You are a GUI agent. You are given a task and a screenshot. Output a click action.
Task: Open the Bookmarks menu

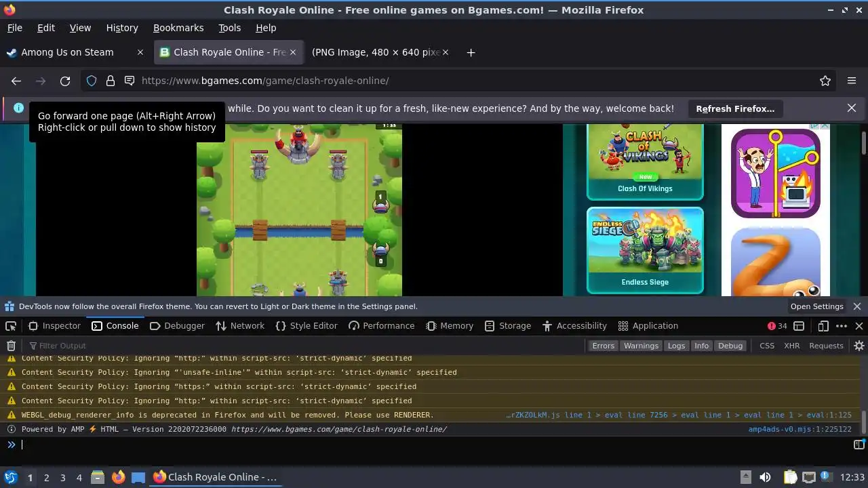178,28
